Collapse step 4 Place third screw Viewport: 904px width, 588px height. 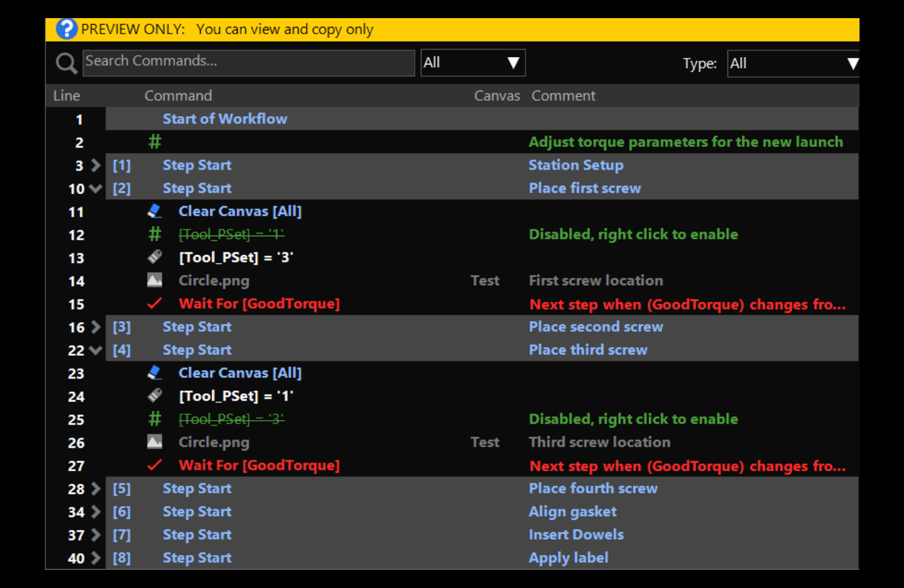95,350
